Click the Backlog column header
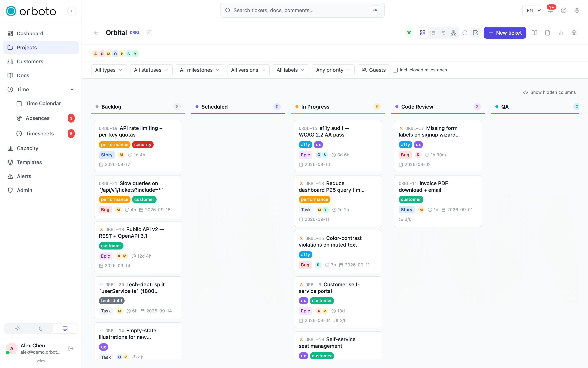 [138, 107]
